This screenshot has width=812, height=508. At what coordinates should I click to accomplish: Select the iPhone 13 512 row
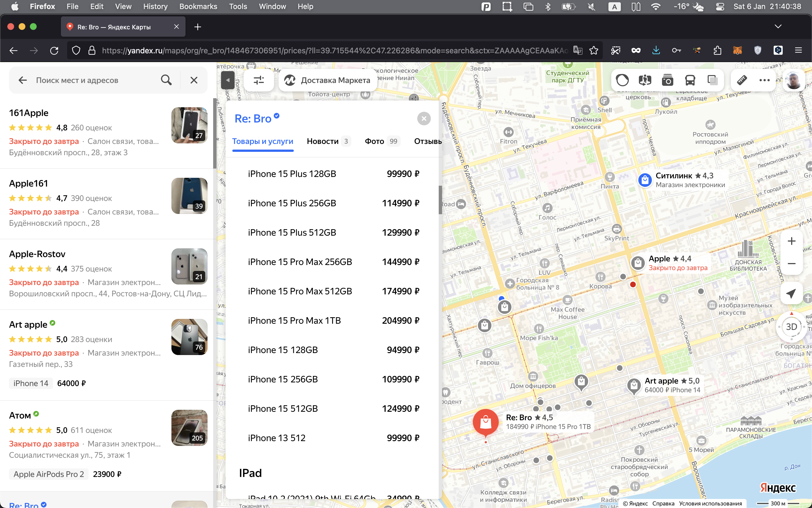(334, 438)
